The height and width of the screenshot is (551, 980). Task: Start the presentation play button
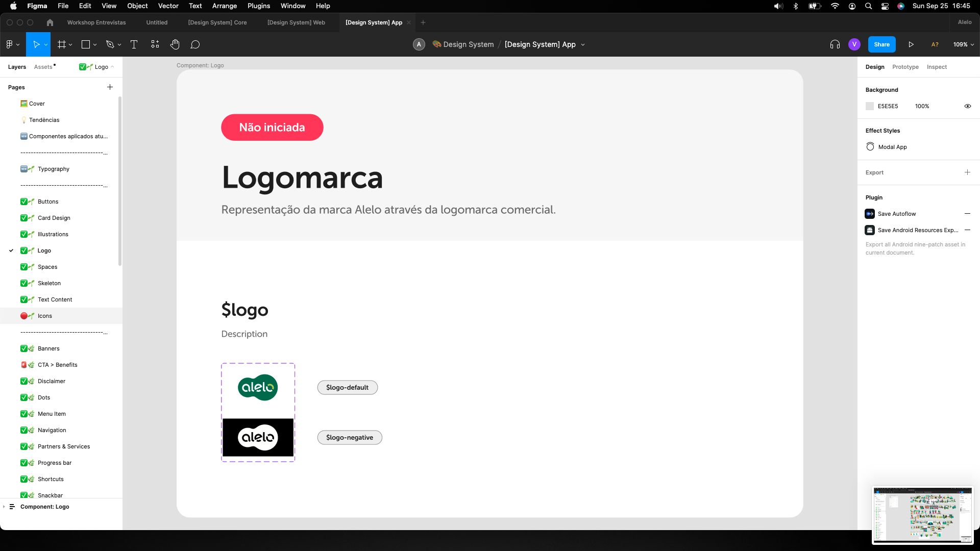(911, 44)
